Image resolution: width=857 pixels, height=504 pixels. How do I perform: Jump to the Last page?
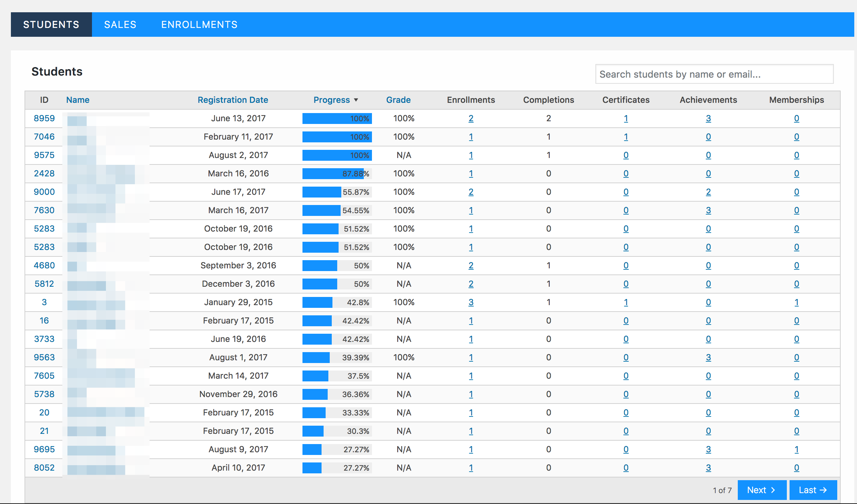(813, 490)
